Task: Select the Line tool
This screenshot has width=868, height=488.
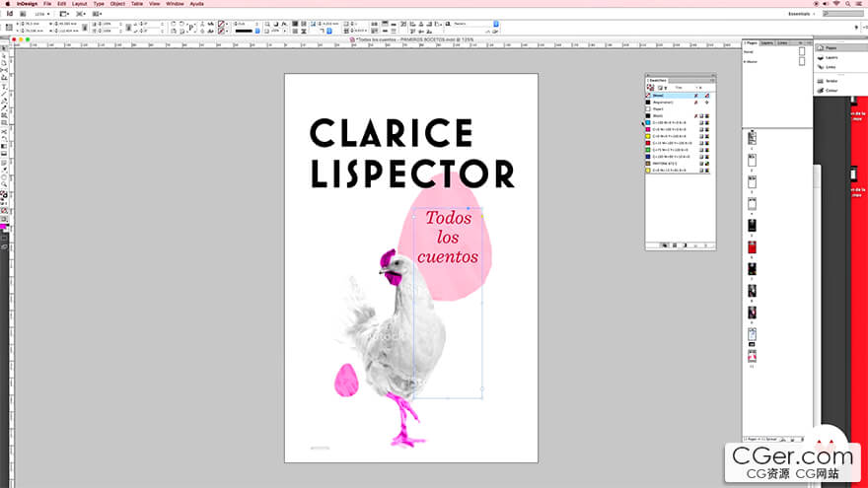Action: (4, 94)
